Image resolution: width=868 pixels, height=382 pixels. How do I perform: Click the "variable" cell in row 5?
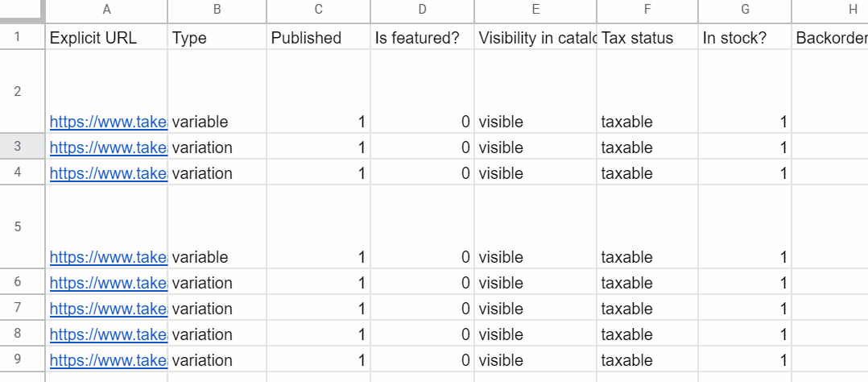coord(217,227)
